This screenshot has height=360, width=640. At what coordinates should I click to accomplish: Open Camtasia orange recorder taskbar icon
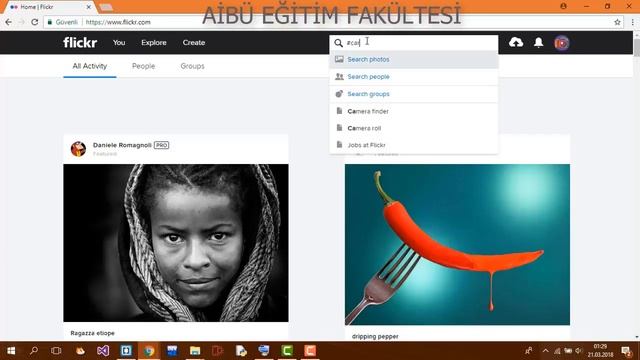point(310,351)
